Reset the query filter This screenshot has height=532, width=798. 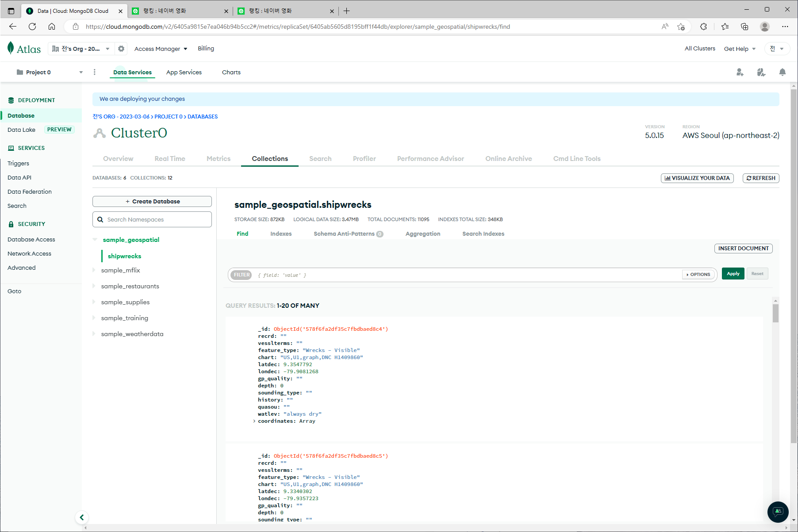coord(757,274)
